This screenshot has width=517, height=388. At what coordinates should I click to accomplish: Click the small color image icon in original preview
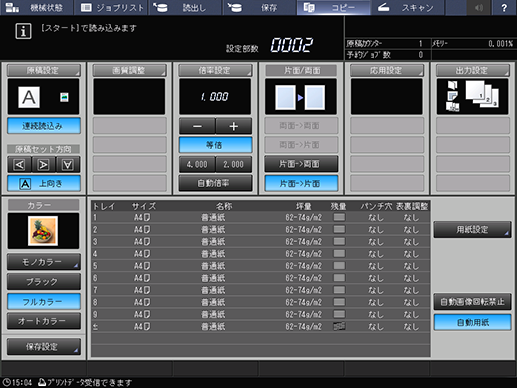[x=64, y=97]
